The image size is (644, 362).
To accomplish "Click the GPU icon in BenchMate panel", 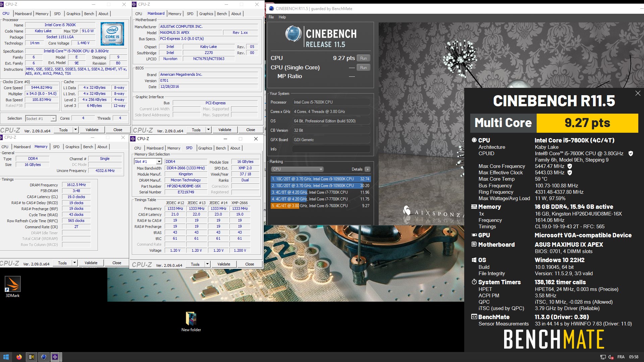I will [474, 235].
